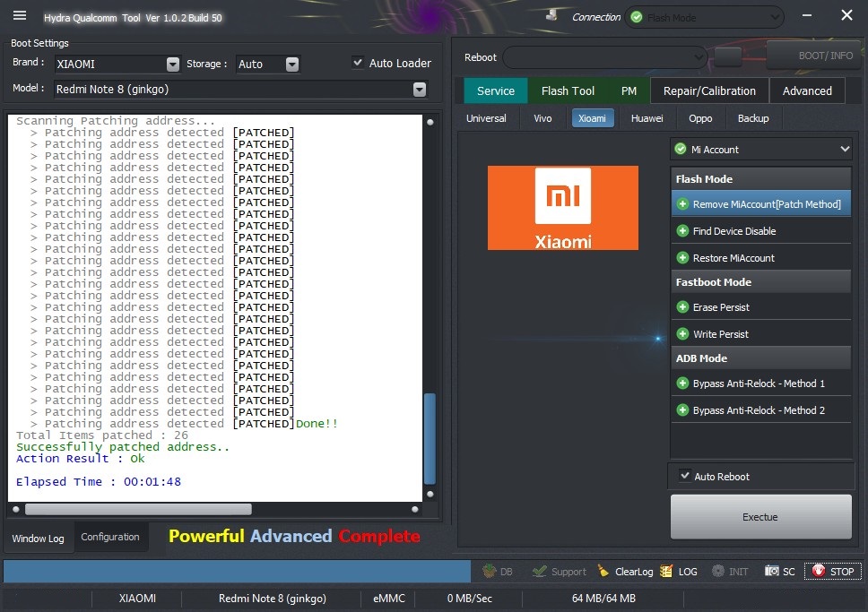Viewport: 868px width, 612px height.
Task: Open the PM tab
Action: tap(629, 91)
